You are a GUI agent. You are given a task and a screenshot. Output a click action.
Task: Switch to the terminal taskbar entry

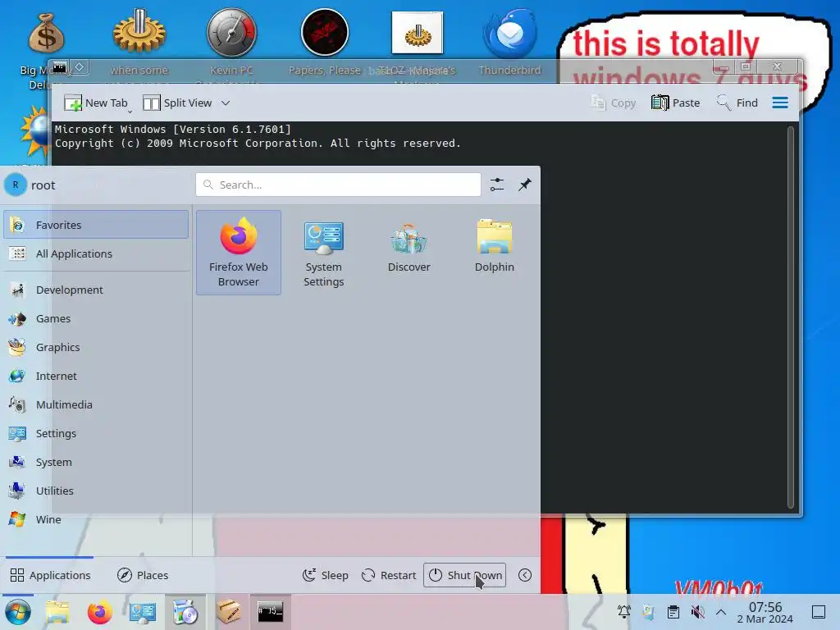pyautogui.click(x=270, y=612)
